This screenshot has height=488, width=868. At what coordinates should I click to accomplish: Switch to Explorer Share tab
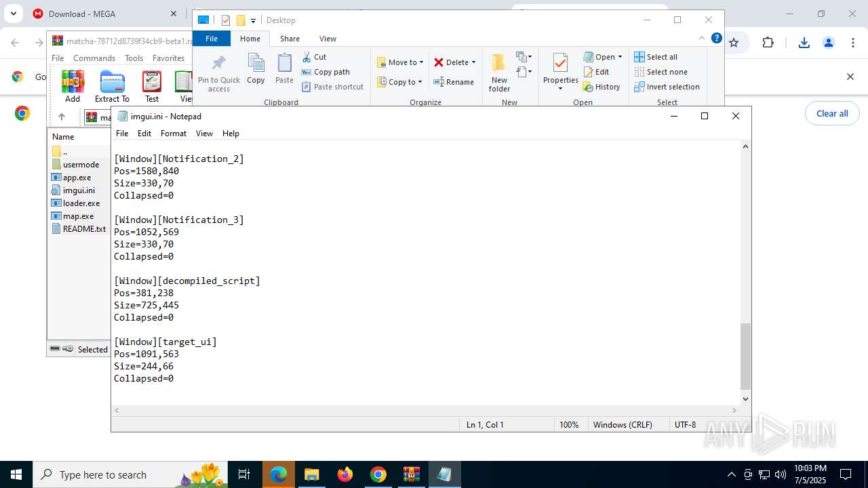290,39
